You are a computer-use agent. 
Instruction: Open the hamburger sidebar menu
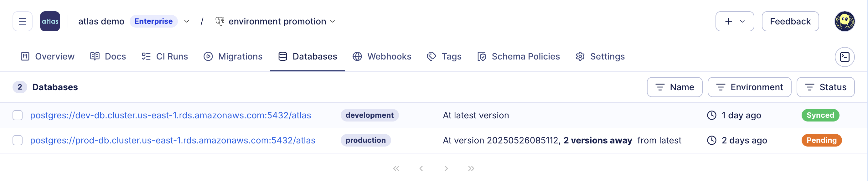(x=22, y=21)
